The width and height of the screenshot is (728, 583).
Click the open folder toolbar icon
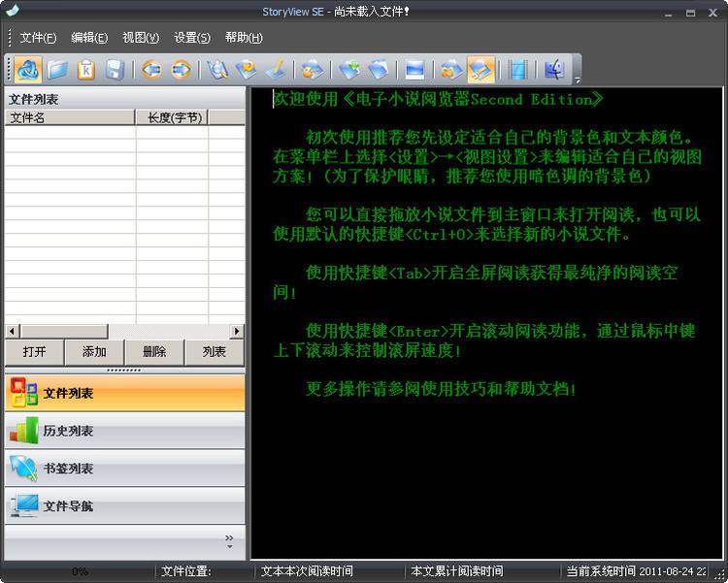click(57, 71)
